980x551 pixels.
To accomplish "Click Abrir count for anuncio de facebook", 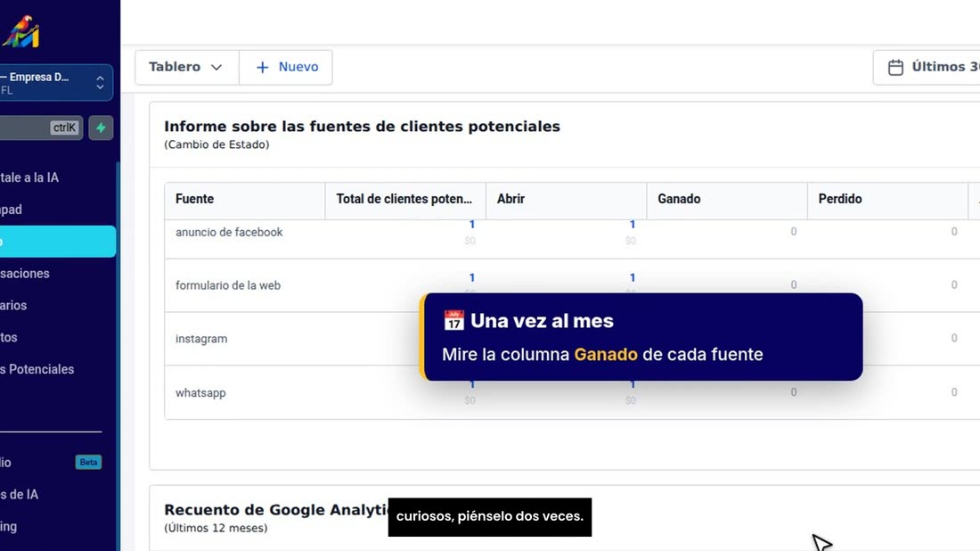I will (x=633, y=225).
